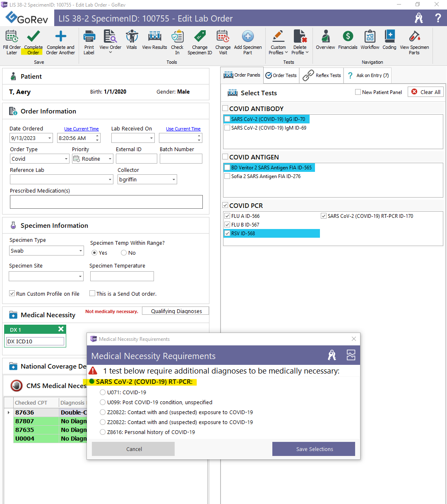The height and width of the screenshot is (504, 447).
Task: Click the Delete Profile icon
Action: point(300,36)
